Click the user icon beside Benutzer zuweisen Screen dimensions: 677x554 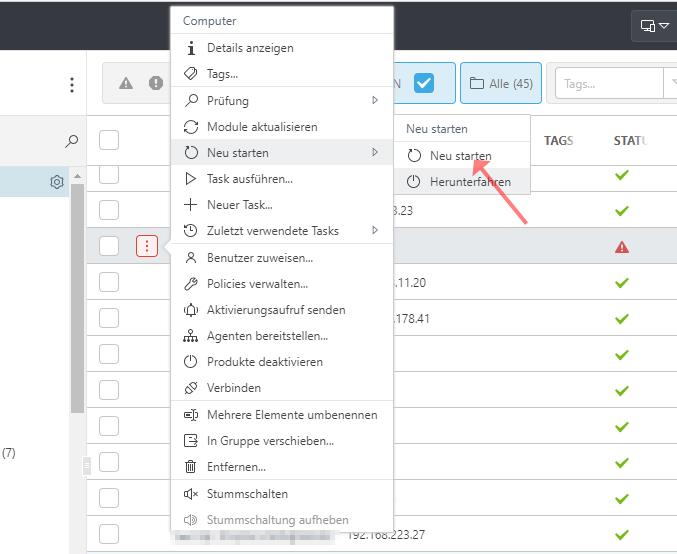click(190, 258)
